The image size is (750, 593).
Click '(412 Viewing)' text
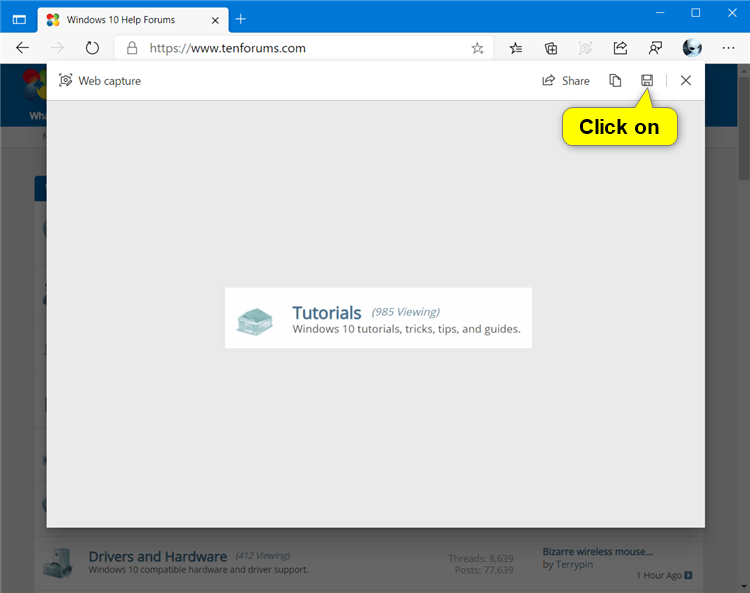(263, 556)
